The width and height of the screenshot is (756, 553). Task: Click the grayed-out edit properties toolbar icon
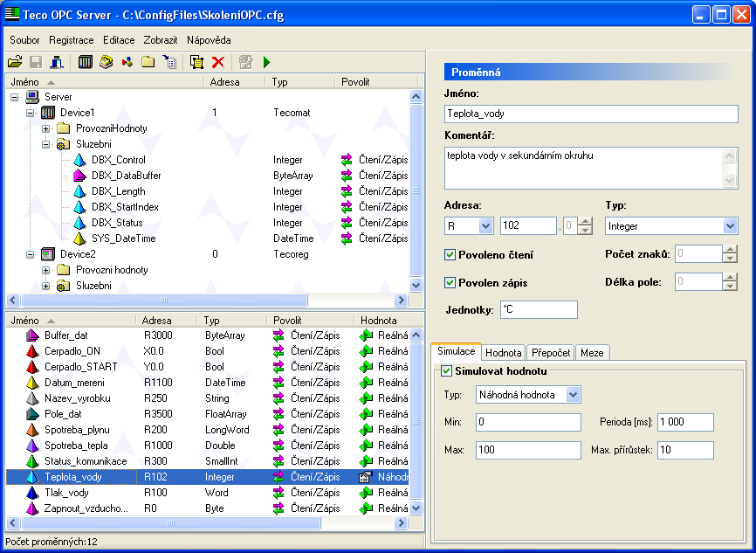(x=246, y=62)
